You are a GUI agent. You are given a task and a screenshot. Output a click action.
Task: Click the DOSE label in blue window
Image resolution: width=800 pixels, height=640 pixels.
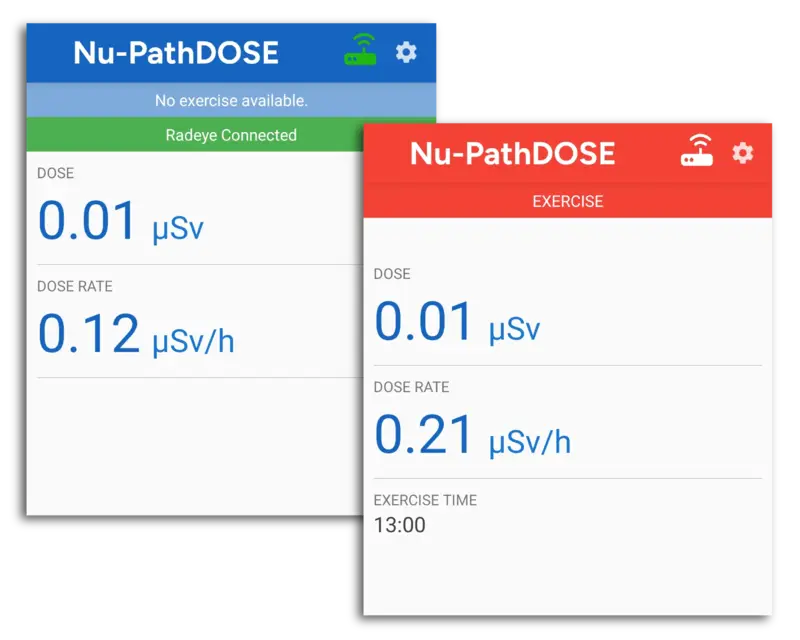click(56, 173)
